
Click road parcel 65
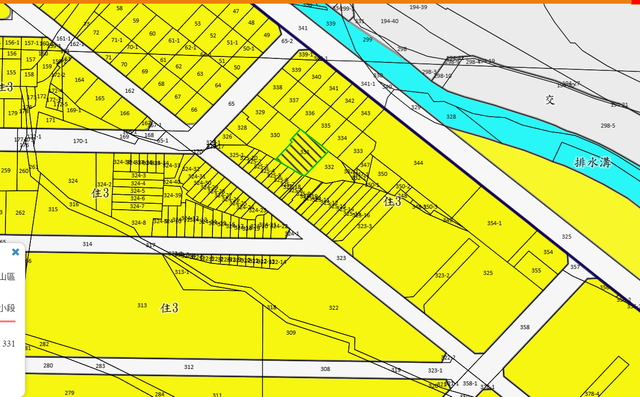[231, 104]
